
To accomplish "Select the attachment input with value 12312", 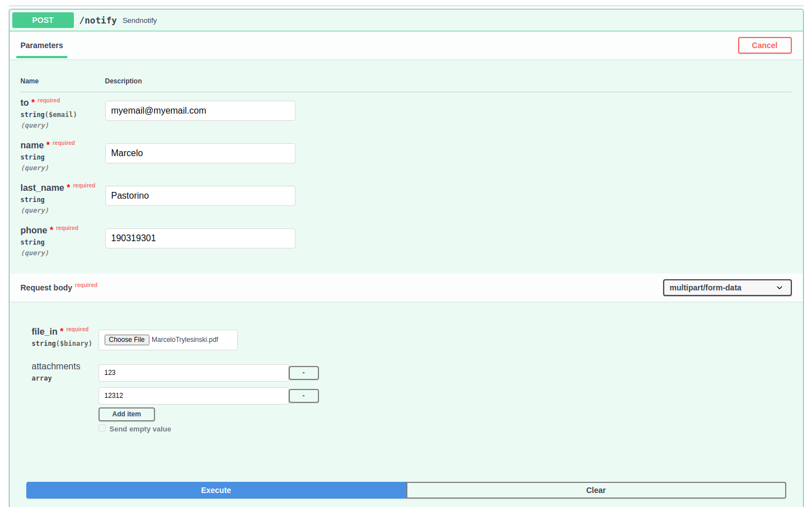I will pyautogui.click(x=193, y=396).
